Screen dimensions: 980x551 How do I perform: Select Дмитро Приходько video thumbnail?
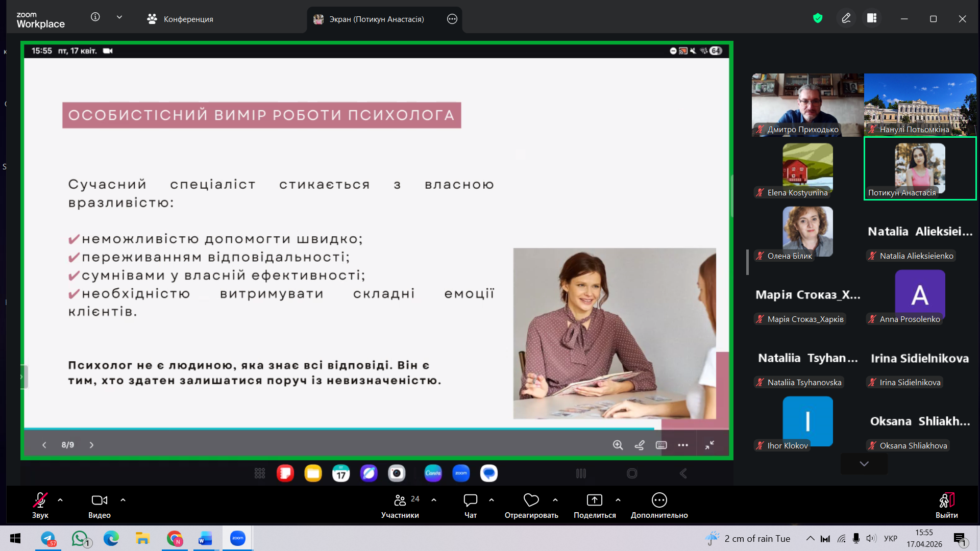[x=807, y=105]
